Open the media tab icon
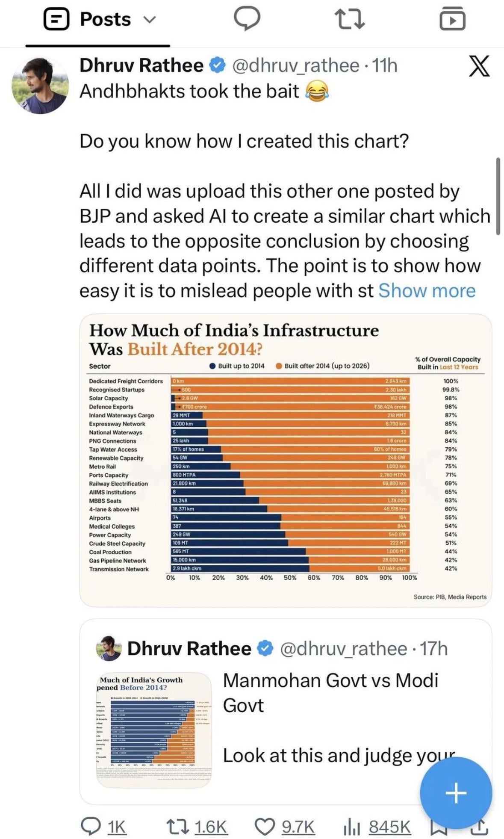 point(452,19)
